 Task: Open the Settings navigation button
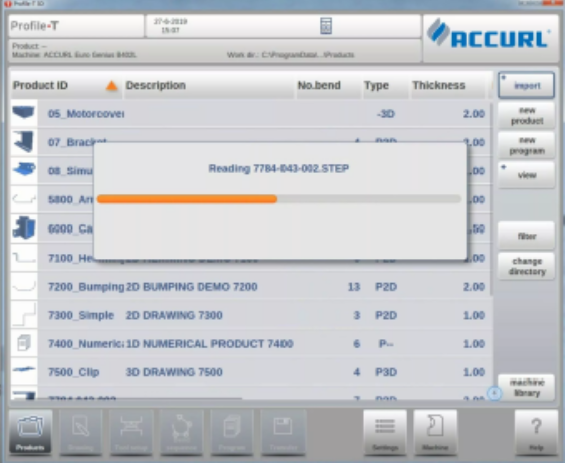[x=385, y=432]
